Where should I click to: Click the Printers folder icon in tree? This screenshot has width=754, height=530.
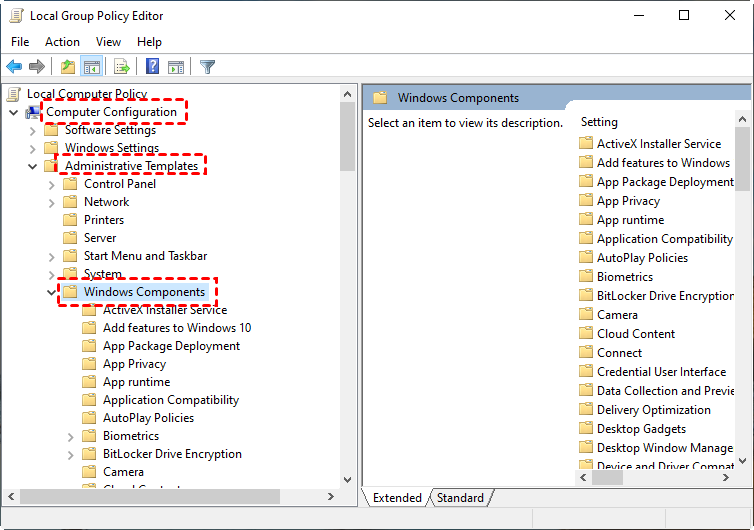click(70, 220)
